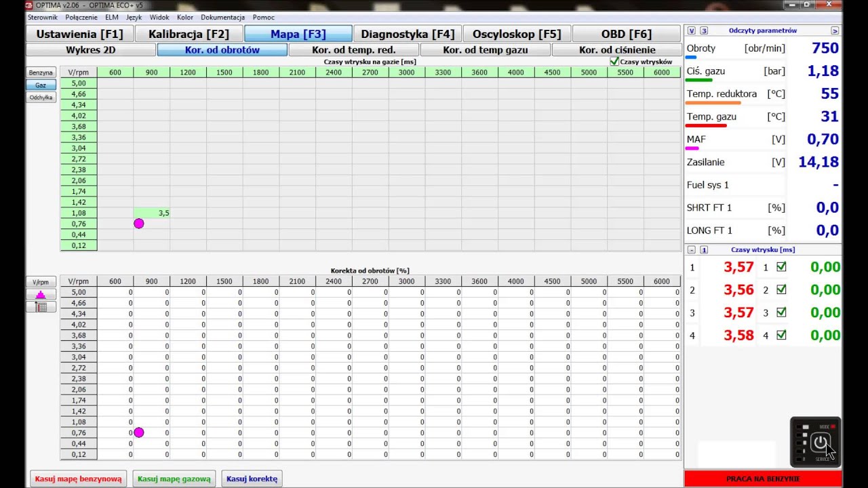Switch to Ustawienia [F1] tab

coord(79,34)
